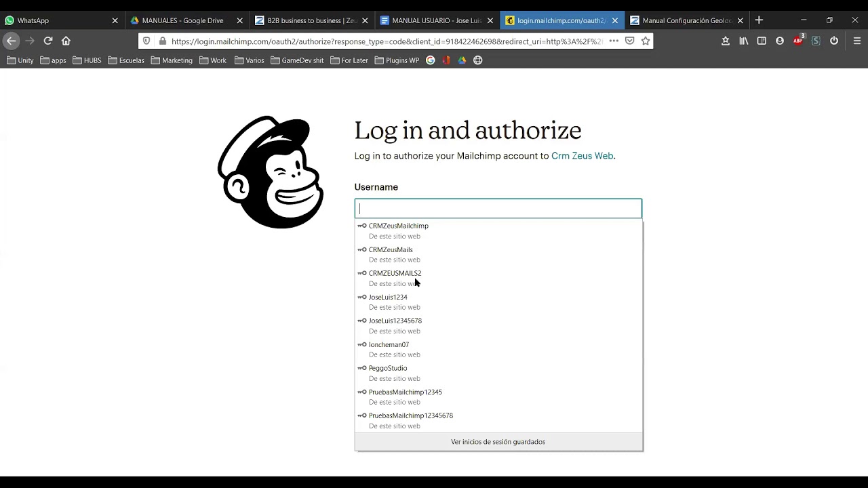Open the Firefox hamburger menu
The width and height of the screenshot is (868, 488).
pyautogui.click(x=857, y=41)
